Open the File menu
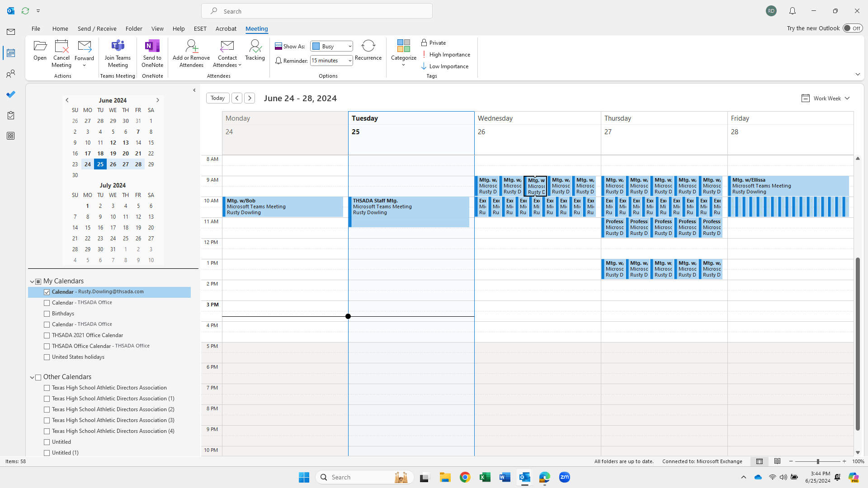The image size is (868, 488). point(36,28)
